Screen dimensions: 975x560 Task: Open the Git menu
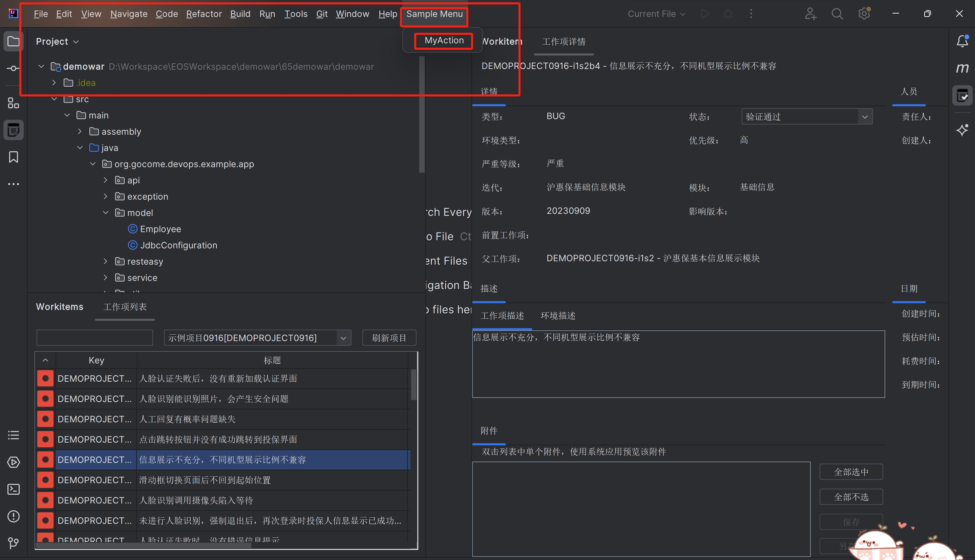click(322, 14)
